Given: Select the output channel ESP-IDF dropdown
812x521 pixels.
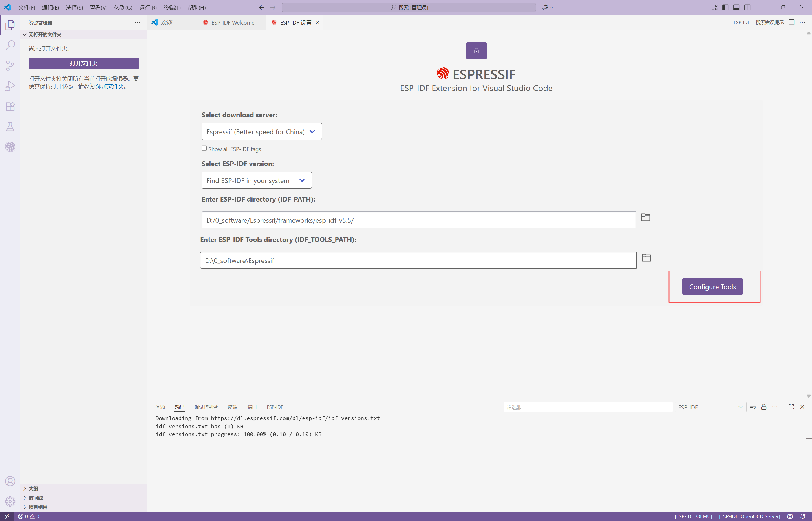Looking at the screenshot, I should [710, 407].
